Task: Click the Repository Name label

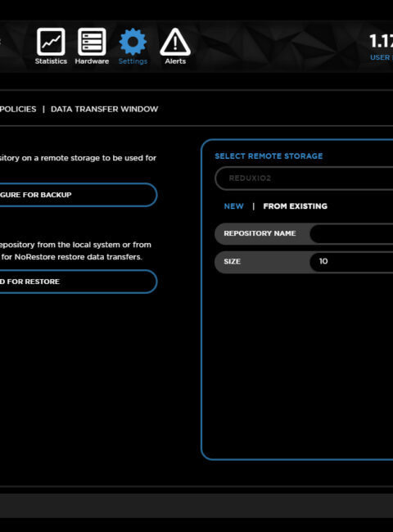Action: [260, 233]
